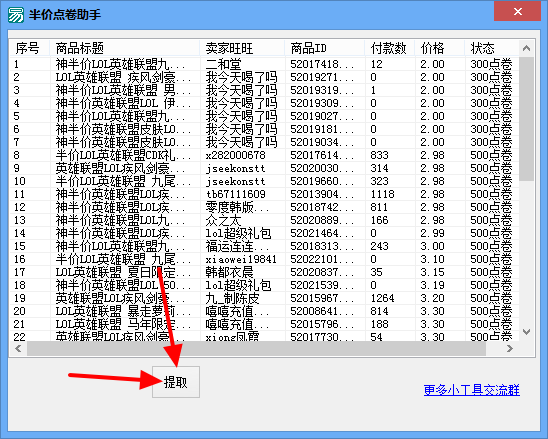Select seller xiaowei19841 in row 16
548x439 pixels.
[241, 259]
